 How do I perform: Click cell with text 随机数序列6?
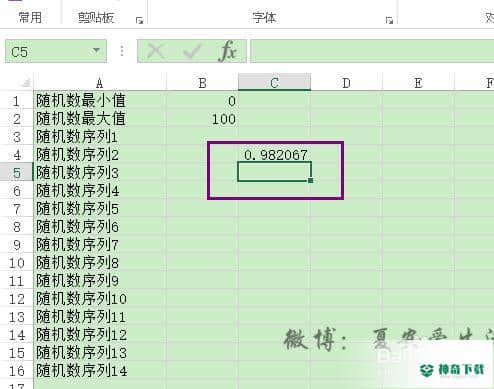pyautogui.click(x=100, y=227)
